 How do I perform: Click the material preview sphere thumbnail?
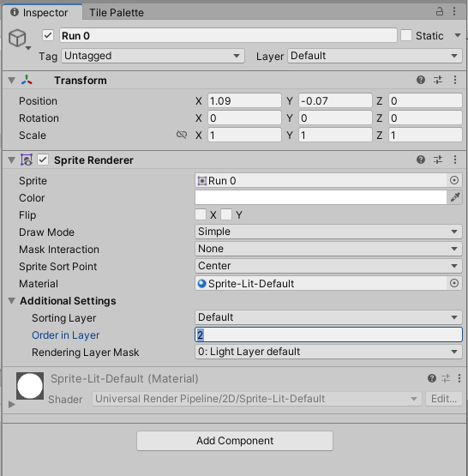point(30,386)
